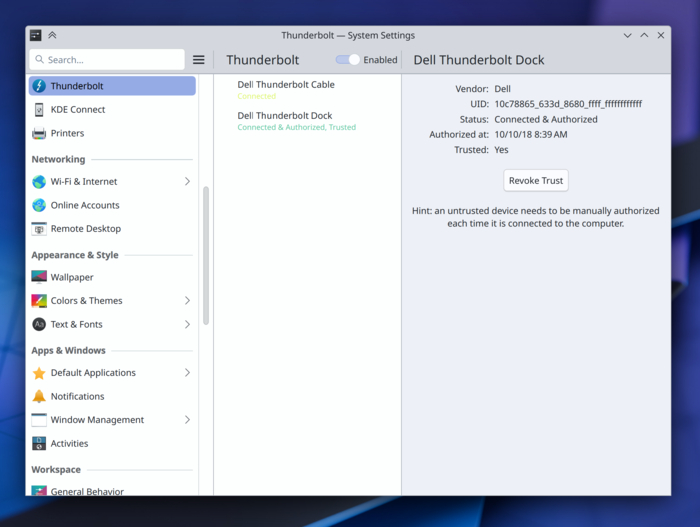The height and width of the screenshot is (527, 700).
Task: Select Activities in the sidebar
Action: click(69, 444)
